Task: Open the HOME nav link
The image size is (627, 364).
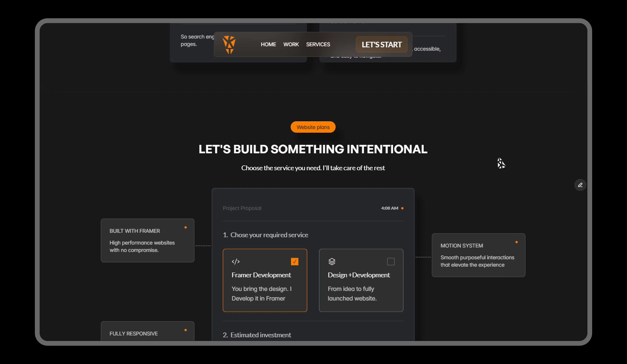Action: point(268,44)
